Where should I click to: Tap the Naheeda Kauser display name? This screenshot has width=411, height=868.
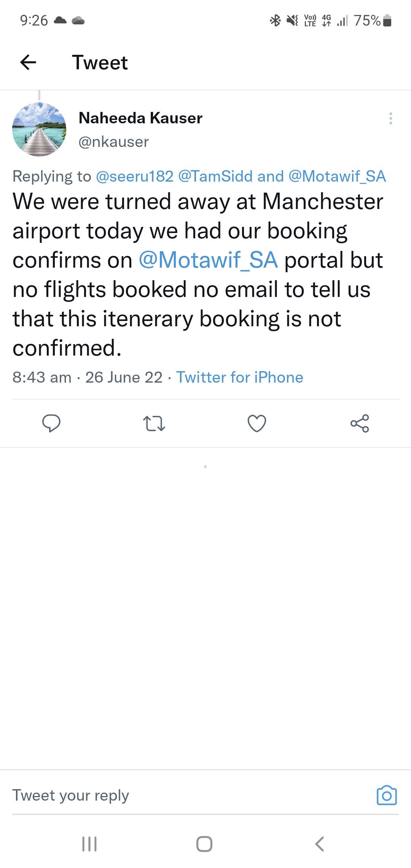140,118
